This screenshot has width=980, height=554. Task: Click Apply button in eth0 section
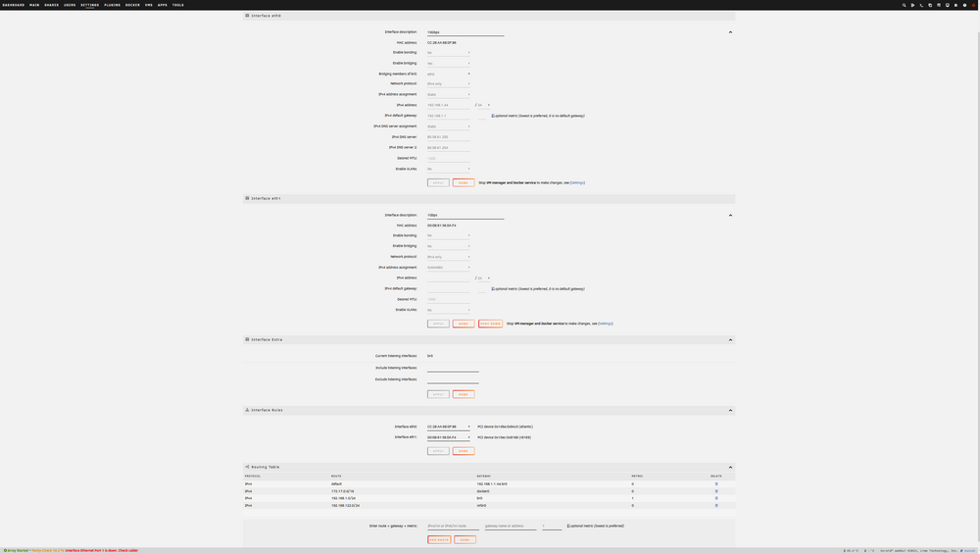pyautogui.click(x=438, y=182)
